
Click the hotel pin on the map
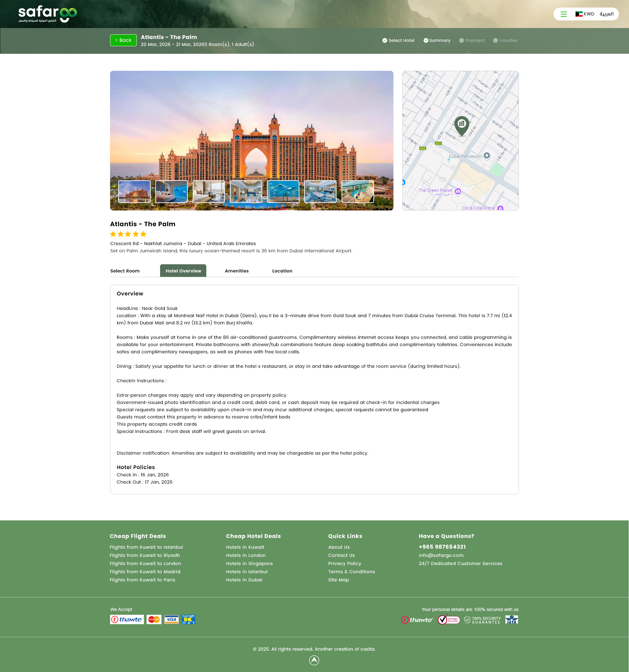(461, 125)
